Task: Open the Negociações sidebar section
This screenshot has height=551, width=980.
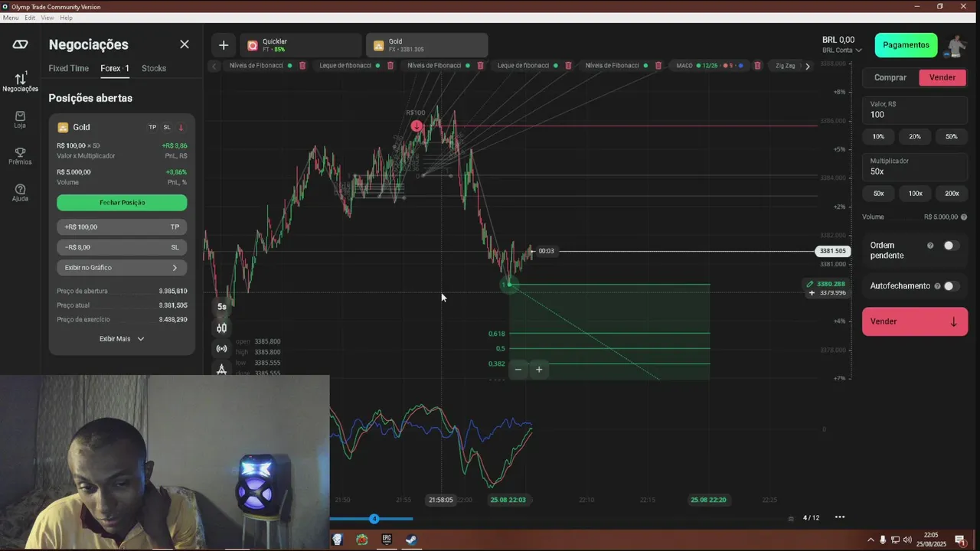Action: pos(20,82)
